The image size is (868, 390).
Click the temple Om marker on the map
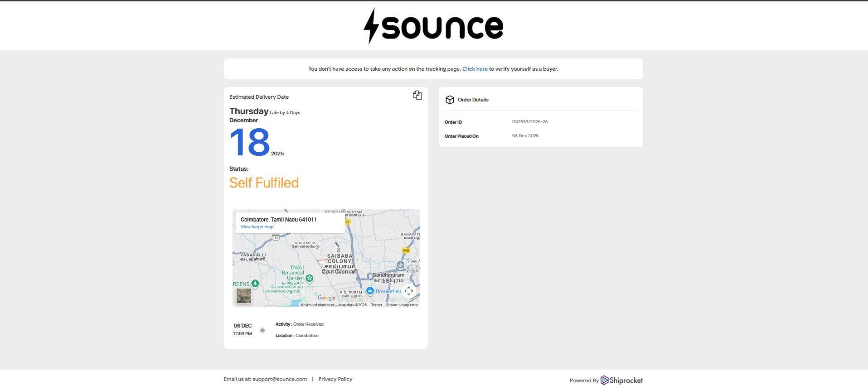(x=400, y=265)
